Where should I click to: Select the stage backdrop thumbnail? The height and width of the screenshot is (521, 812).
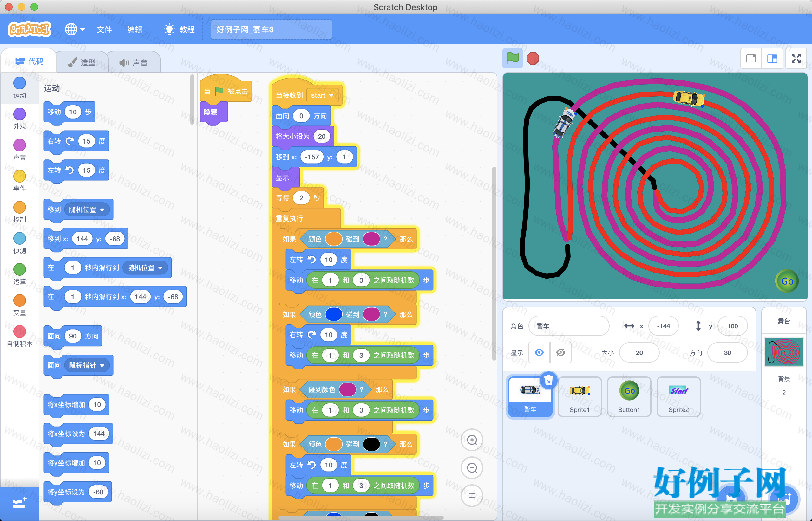coord(783,352)
